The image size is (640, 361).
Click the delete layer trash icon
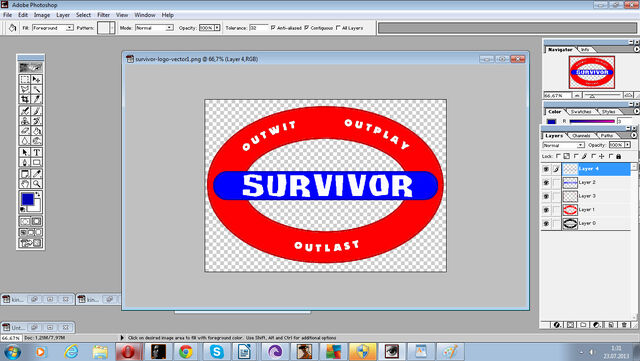click(624, 325)
